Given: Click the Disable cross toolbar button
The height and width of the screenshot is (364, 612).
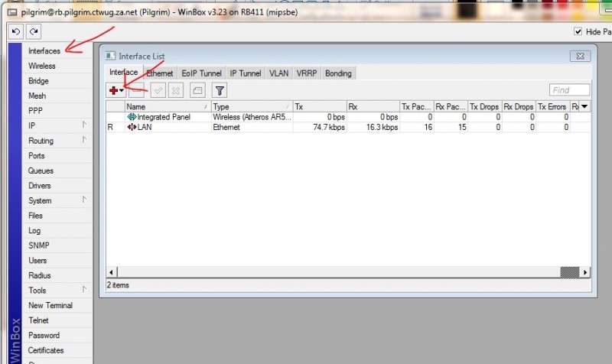Looking at the screenshot, I should 176,90.
